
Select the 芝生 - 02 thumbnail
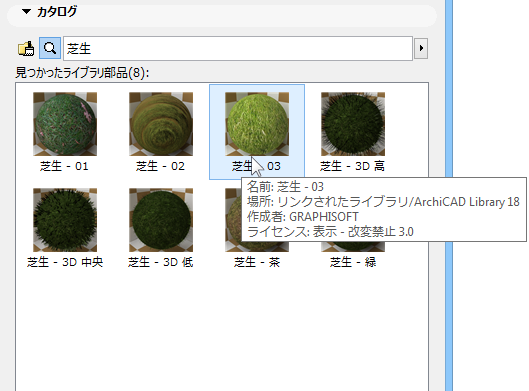click(x=161, y=124)
